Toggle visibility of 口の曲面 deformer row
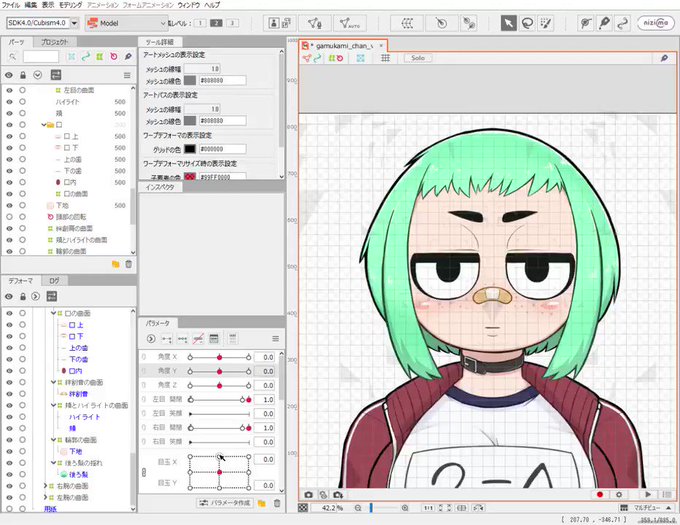The width and height of the screenshot is (680, 525). pos(10,313)
